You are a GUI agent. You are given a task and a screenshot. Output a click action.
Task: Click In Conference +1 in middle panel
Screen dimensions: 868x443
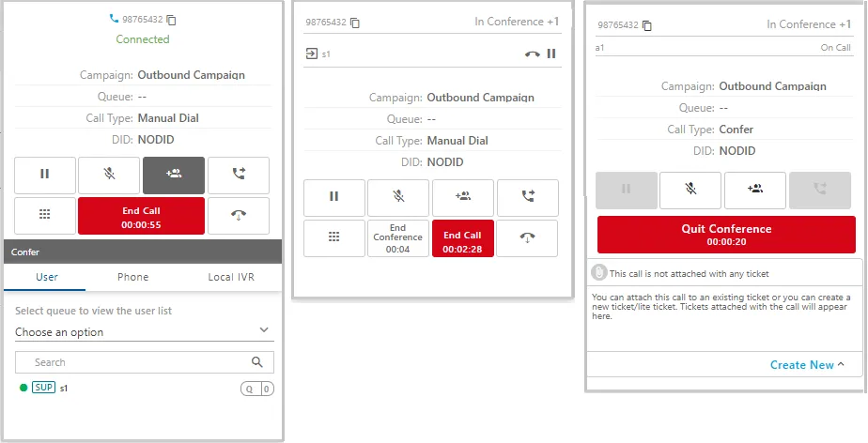pyautogui.click(x=517, y=22)
